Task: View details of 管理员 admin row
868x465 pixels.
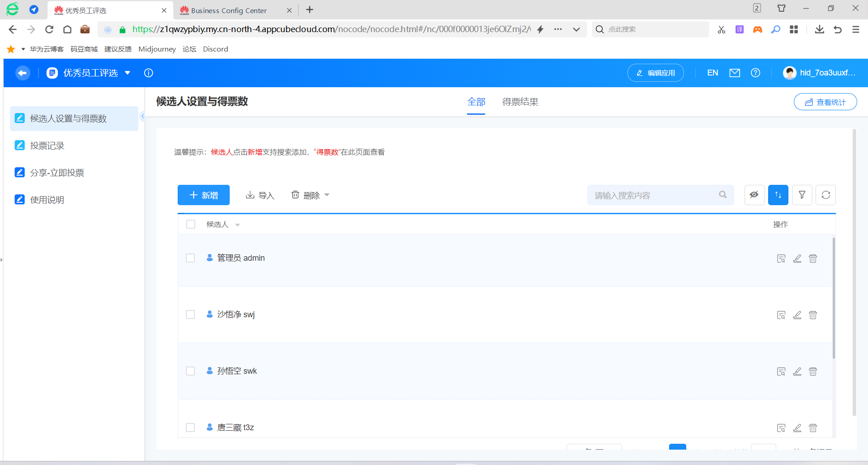Action: pyautogui.click(x=781, y=258)
